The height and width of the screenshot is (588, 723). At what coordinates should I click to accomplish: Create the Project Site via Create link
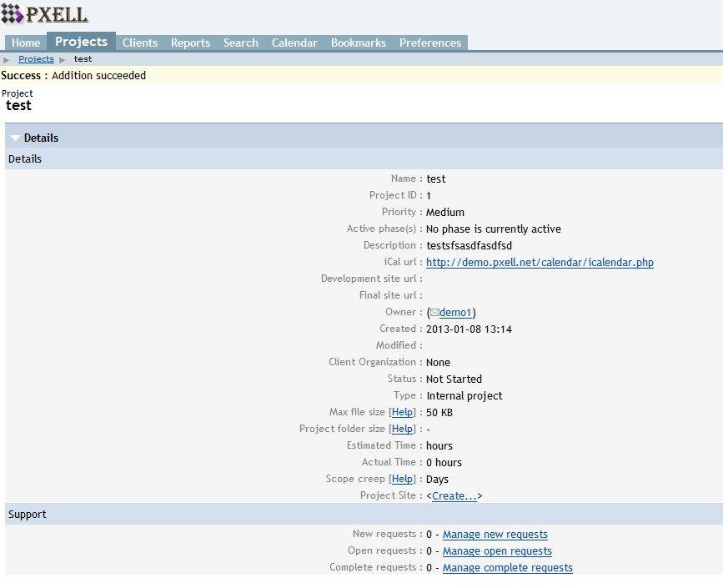[454, 495]
